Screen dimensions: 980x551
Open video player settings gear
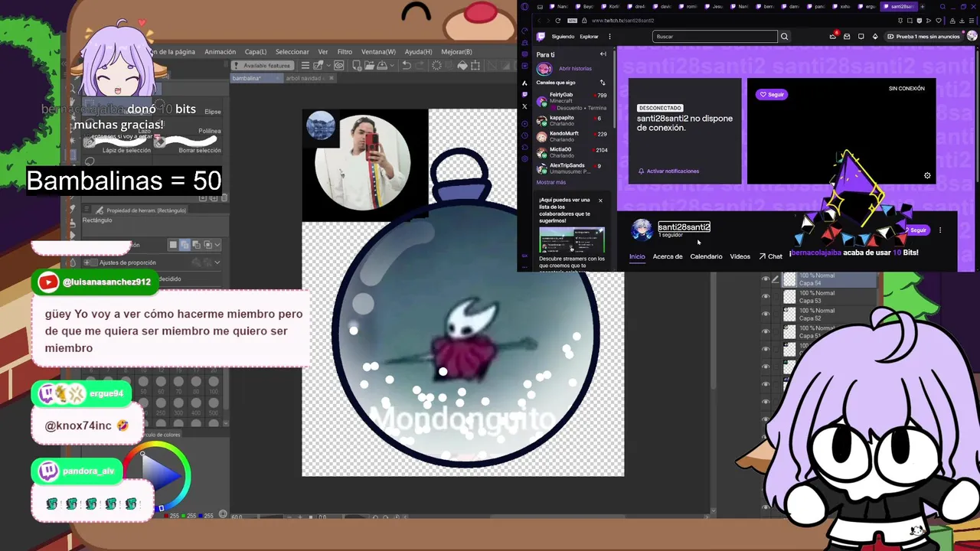click(x=927, y=176)
